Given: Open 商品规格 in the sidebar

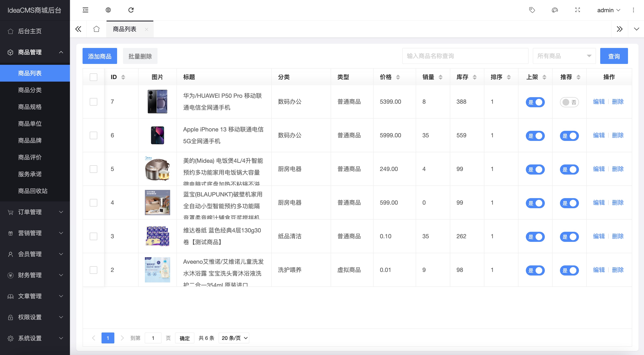Looking at the screenshot, I should (35, 107).
